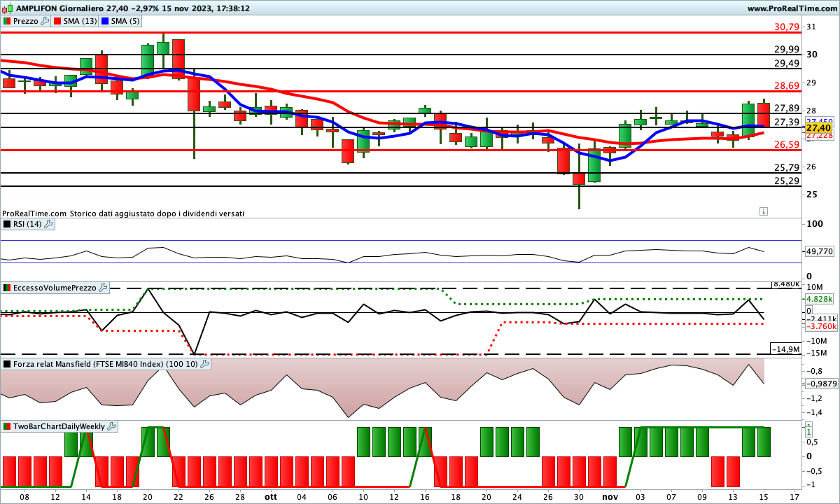This screenshot has height=504, width=840.
Task: Click the 26,59 red support level label
Action: point(787,144)
